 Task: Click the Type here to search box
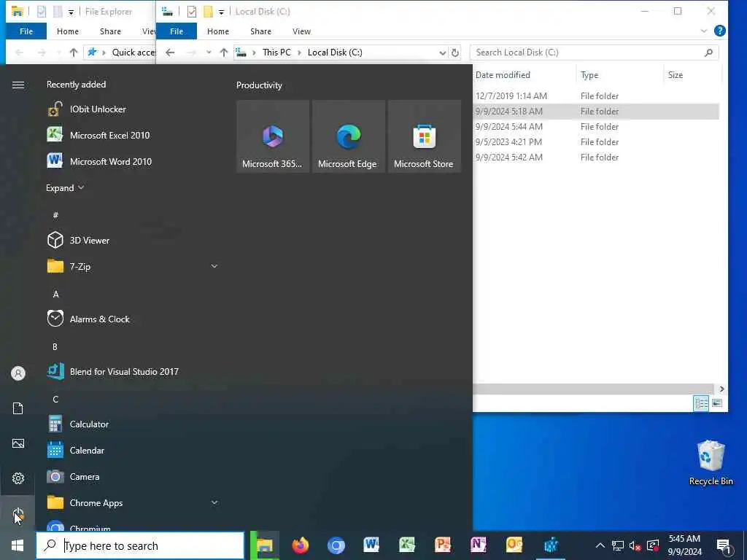141,545
